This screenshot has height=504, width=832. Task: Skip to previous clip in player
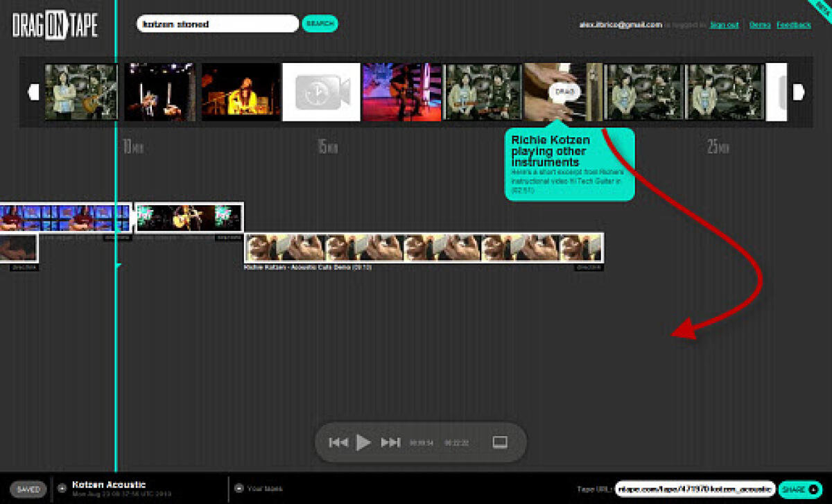pos(338,442)
